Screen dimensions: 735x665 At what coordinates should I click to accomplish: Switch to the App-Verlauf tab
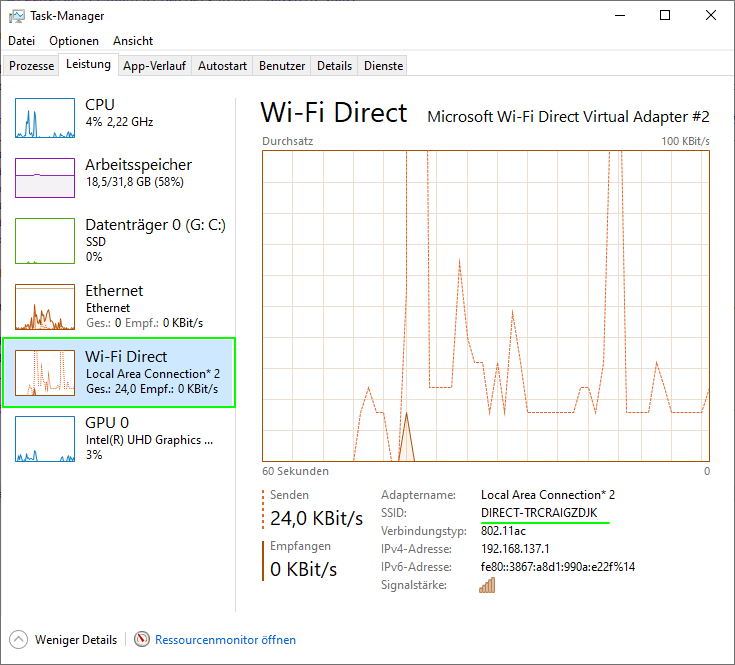point(154,66)
